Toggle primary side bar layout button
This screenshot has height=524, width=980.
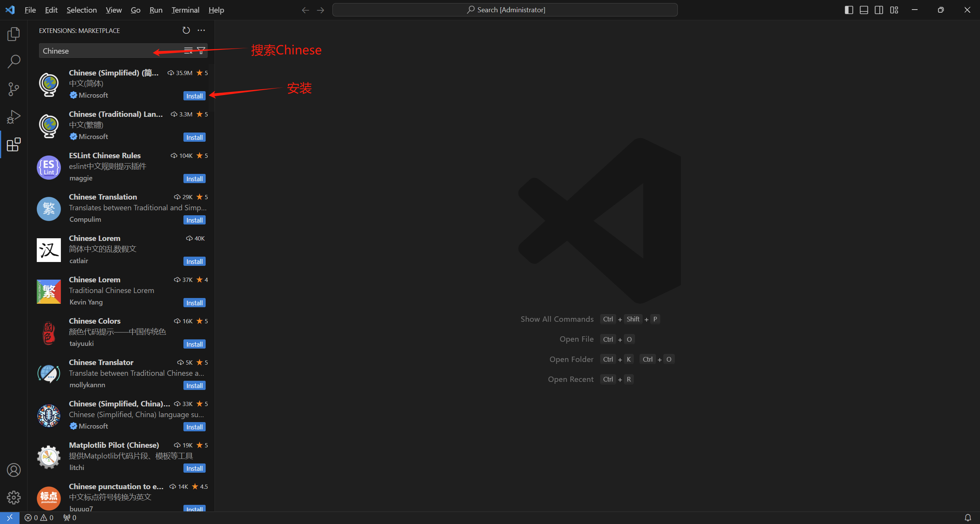849,10
